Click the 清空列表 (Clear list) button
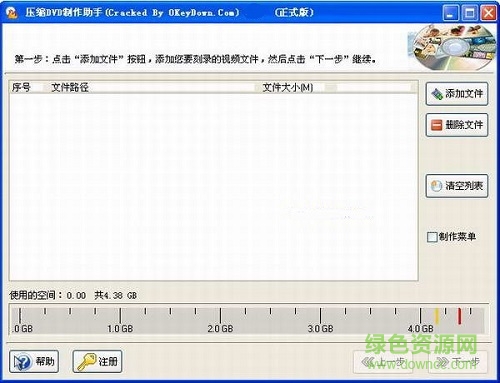The height and width of the screenshot is (383, 500). 457,186
